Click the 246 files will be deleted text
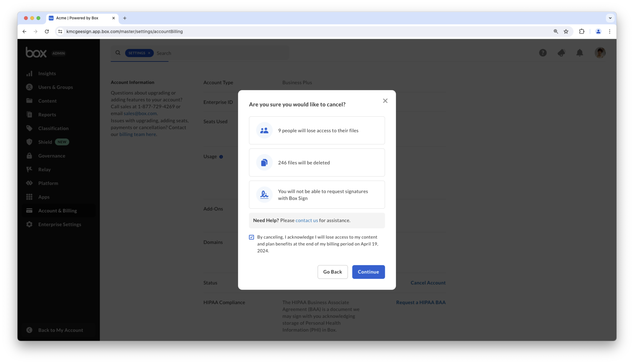The image size is (634, 364). click(x=304, y=163)
